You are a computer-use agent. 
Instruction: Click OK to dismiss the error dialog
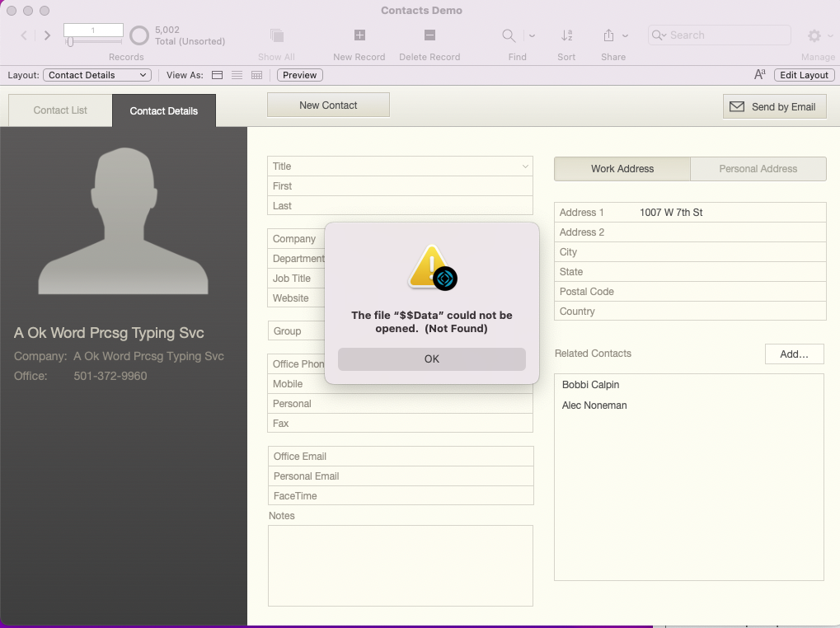(431, 359)
